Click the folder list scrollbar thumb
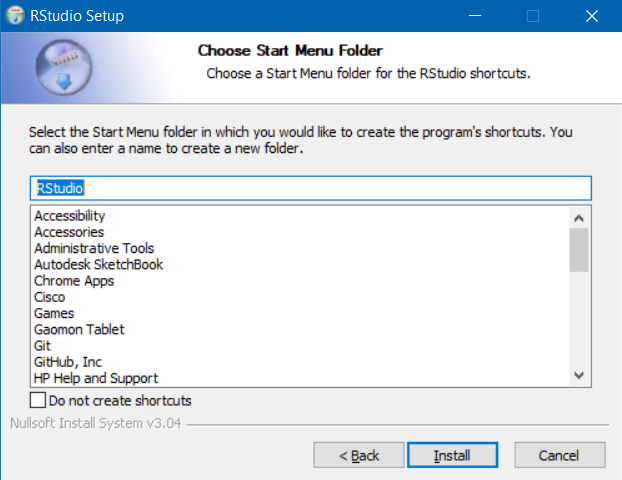 [x=579, y=250]
